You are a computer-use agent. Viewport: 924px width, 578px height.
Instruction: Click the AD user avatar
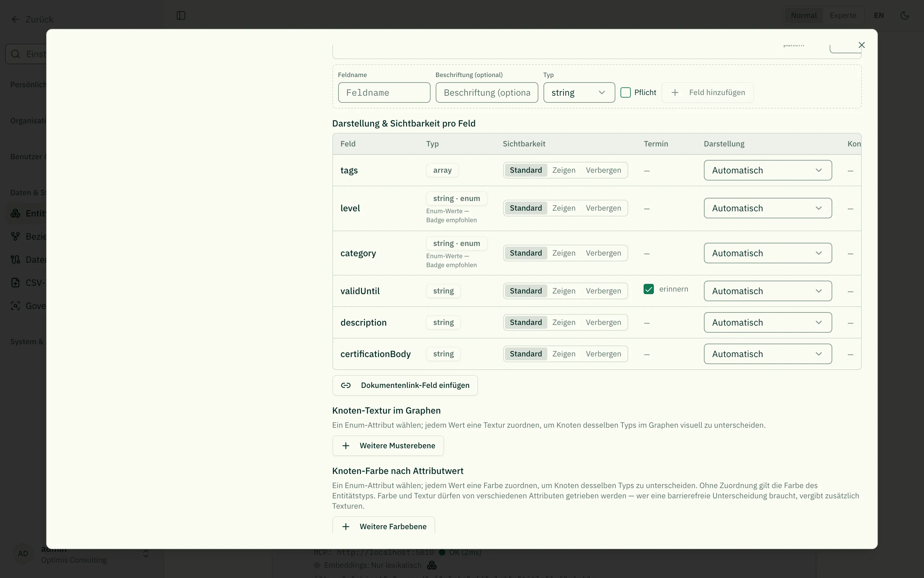click(23, 554)
